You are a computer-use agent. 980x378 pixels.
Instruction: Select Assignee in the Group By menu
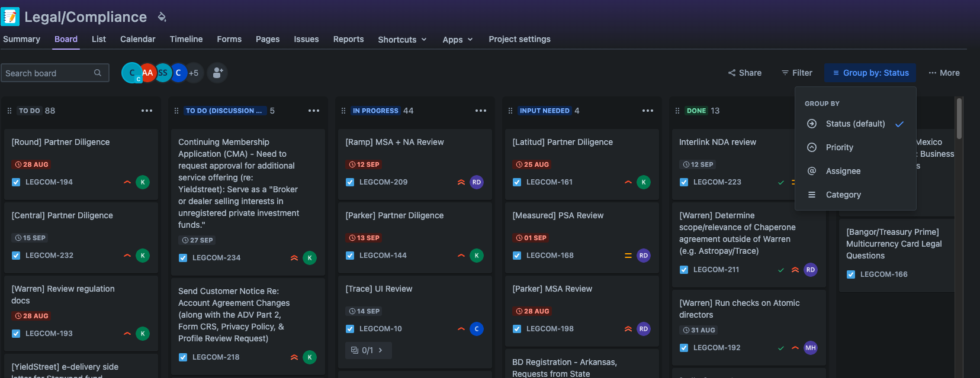point(856,171)
